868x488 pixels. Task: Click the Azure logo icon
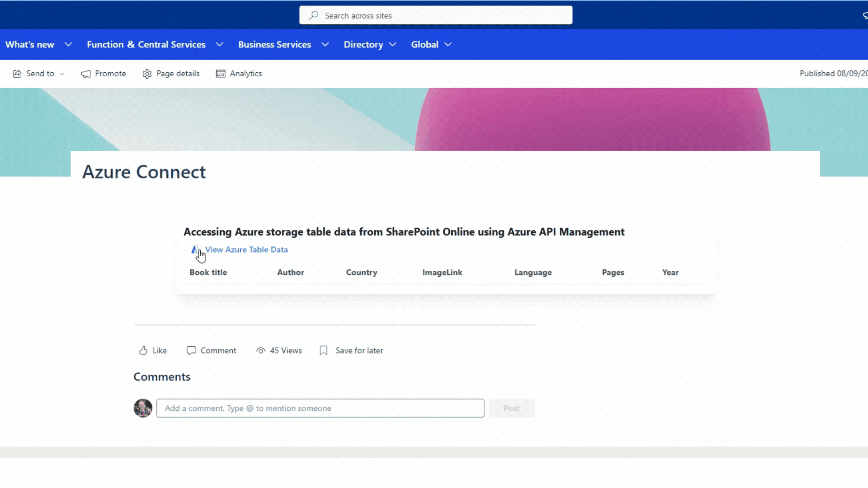[x=195, y=249]
